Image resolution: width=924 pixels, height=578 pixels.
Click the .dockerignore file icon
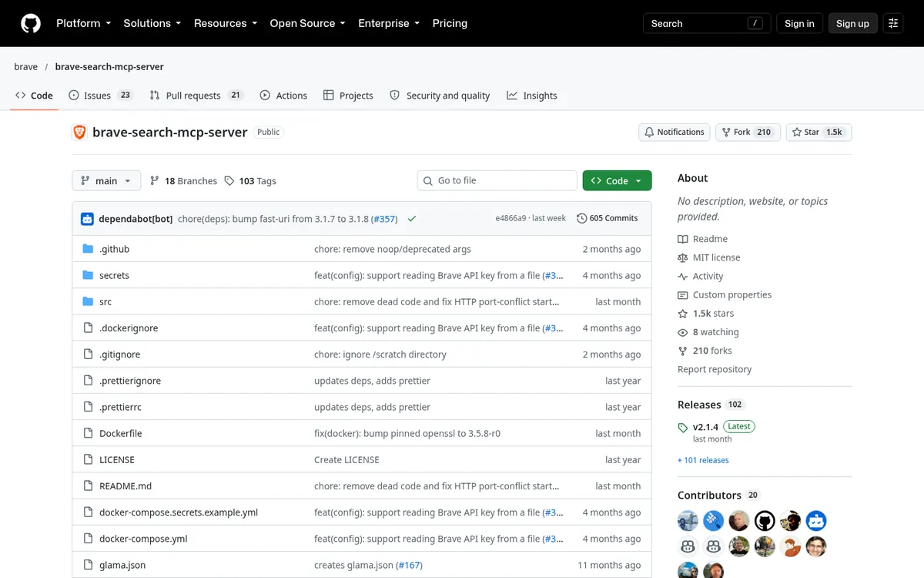click(88, 328)
